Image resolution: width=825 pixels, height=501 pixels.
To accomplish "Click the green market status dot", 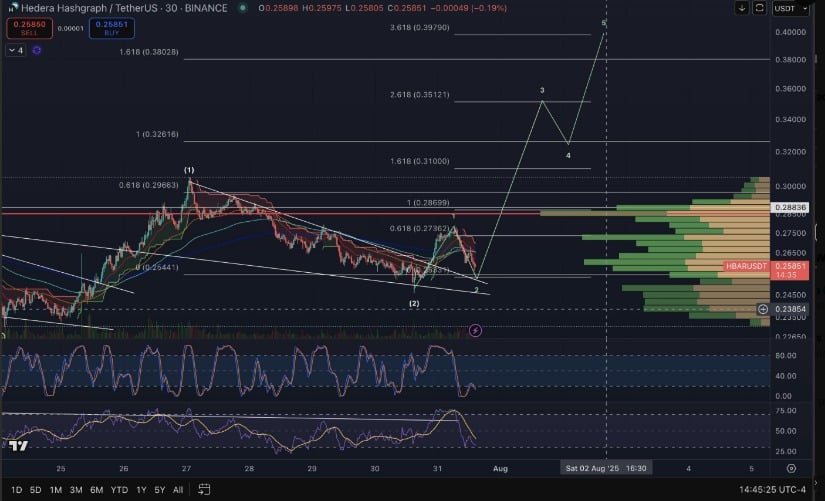I will pyautogui.click(x=242, y=8).
